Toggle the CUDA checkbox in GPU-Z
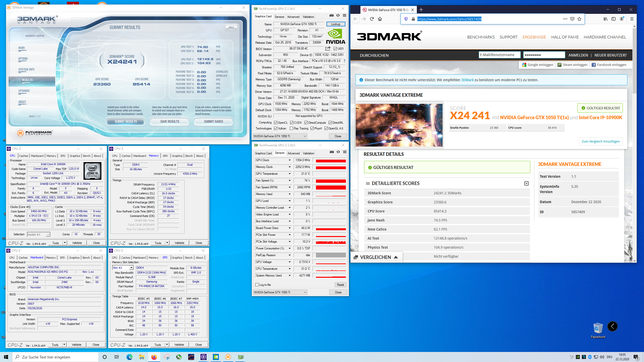Viewport: 644px width, 362px height. (292, 123)
